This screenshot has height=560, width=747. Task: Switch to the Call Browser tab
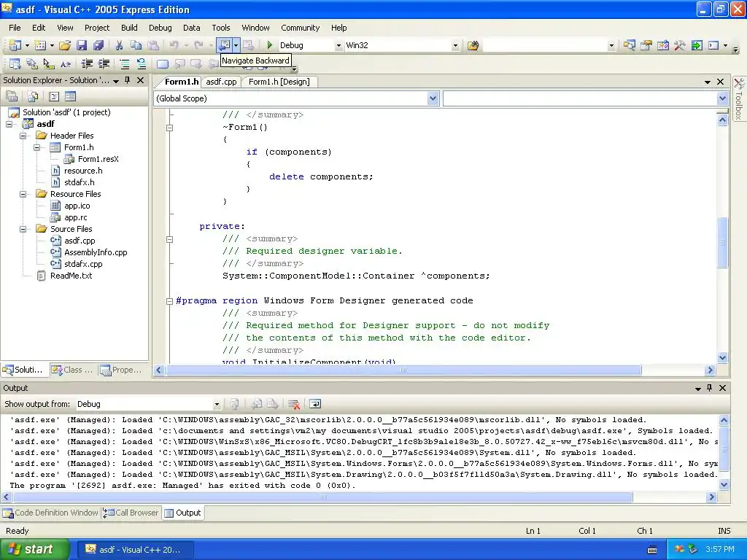pos(131,513)
